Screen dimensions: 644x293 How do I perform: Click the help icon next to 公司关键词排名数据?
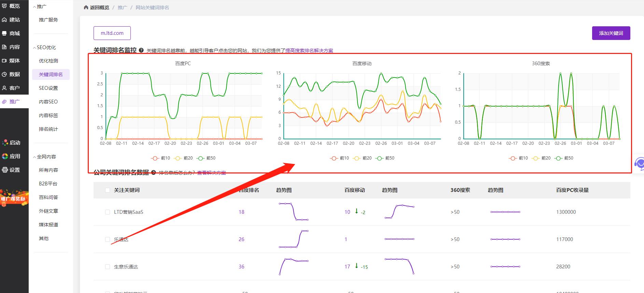[x=154, y=173]
